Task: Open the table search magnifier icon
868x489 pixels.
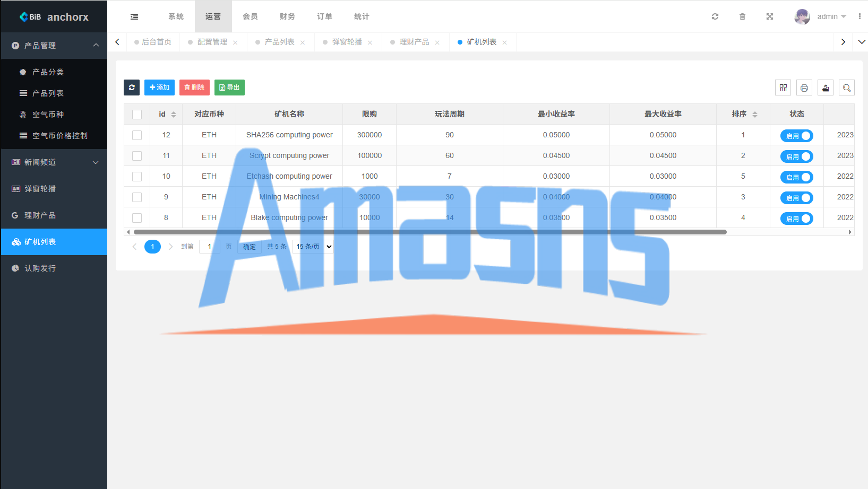Action: [x=847, y=88]
